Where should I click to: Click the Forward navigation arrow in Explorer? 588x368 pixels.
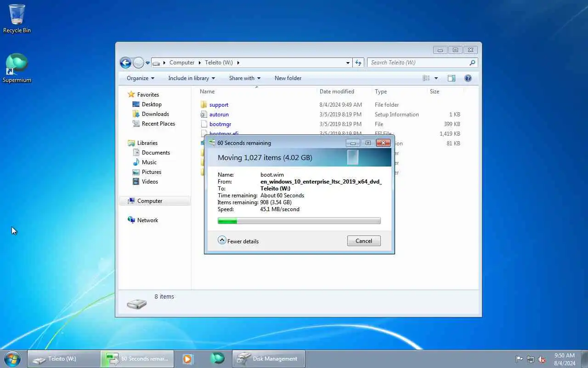[x=138, y=63]
